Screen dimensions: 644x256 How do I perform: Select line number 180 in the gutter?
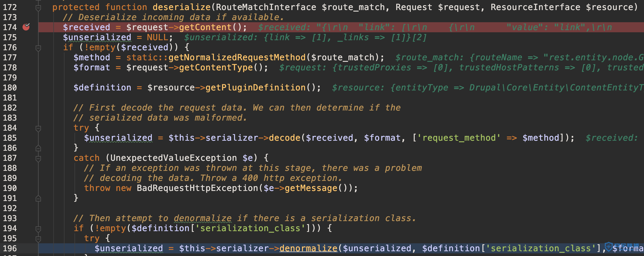click(x=10, y=88)
